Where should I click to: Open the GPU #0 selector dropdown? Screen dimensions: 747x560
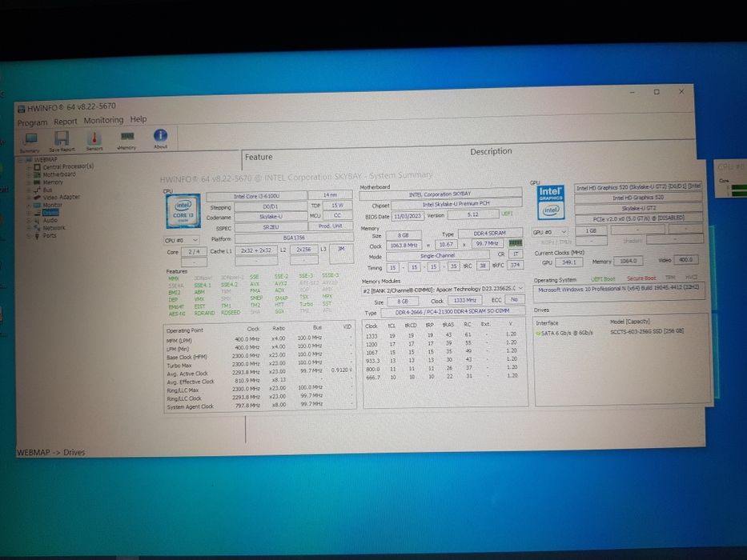click(x=550, y=232)
